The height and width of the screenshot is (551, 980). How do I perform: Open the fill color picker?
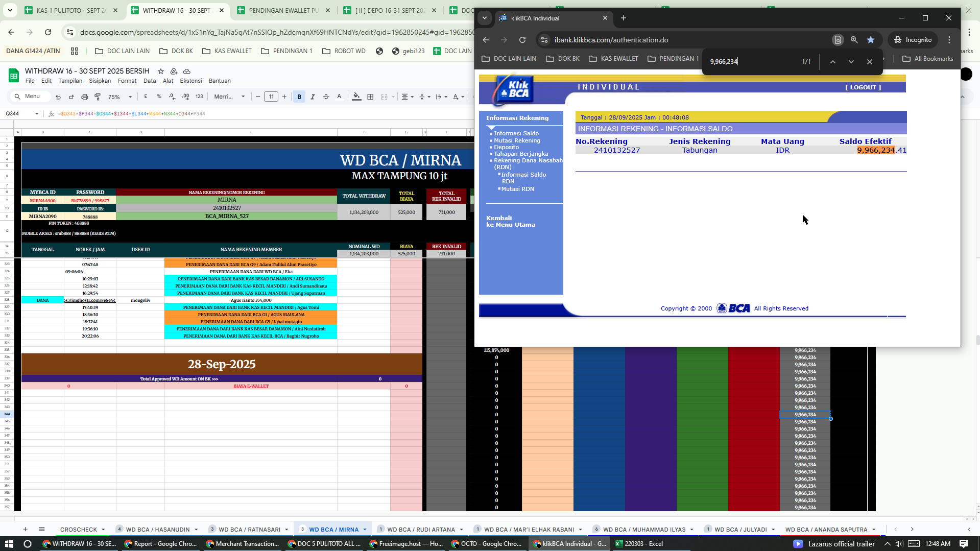point(356,97)
